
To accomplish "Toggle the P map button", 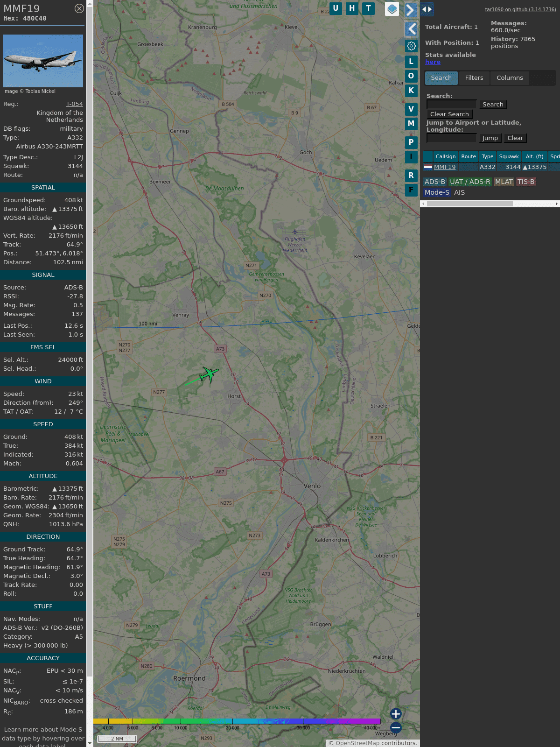I will [x=411, y=142].
